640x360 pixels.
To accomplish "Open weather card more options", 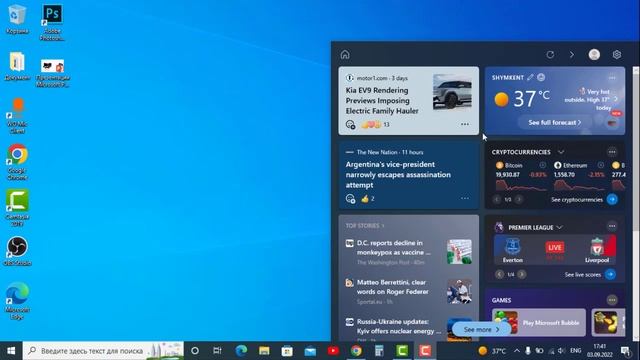I will (612, 77).
